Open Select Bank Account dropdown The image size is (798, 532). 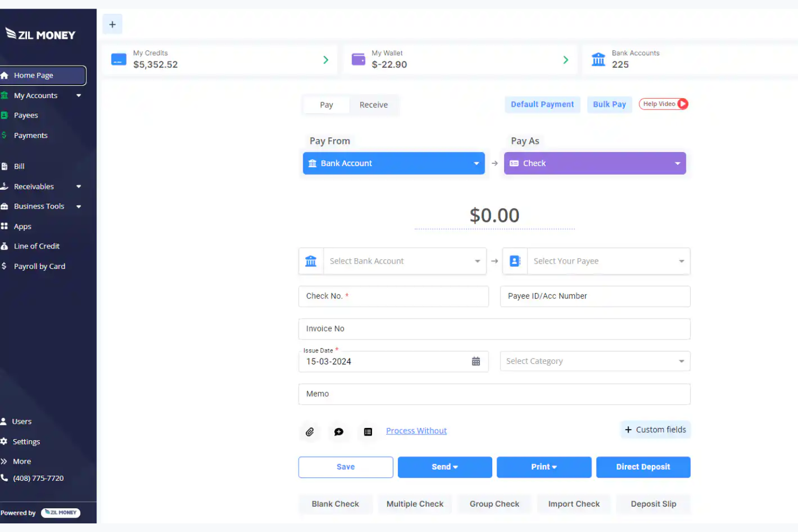click(x=393, y=261)
